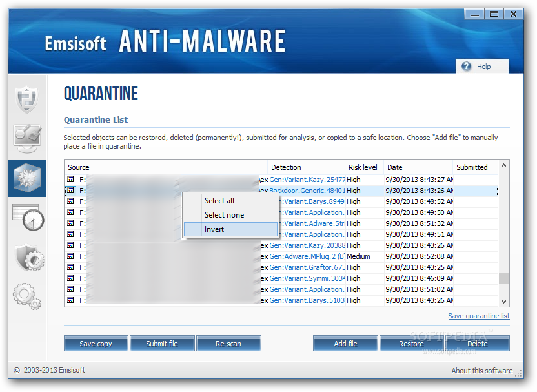Sort by the Risk level column header
The height and width of the screenshot is (392, 537).
click(x=365, y=167)
